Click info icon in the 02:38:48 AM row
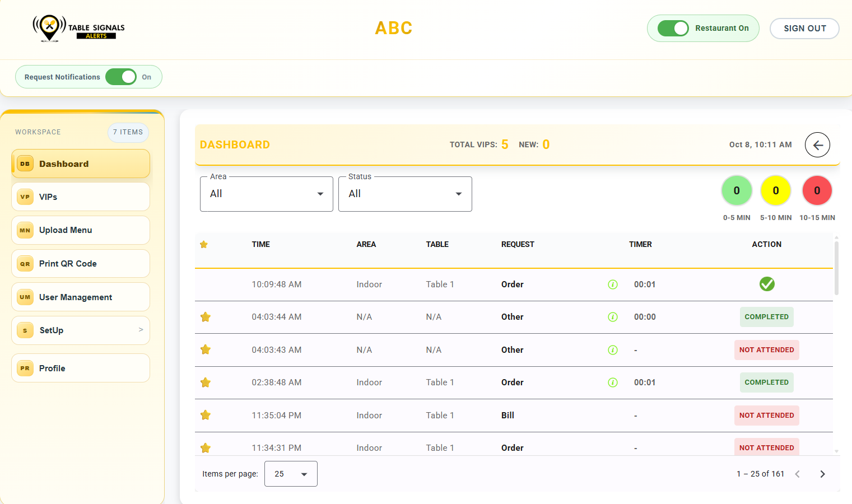 (x=613, y=382)
